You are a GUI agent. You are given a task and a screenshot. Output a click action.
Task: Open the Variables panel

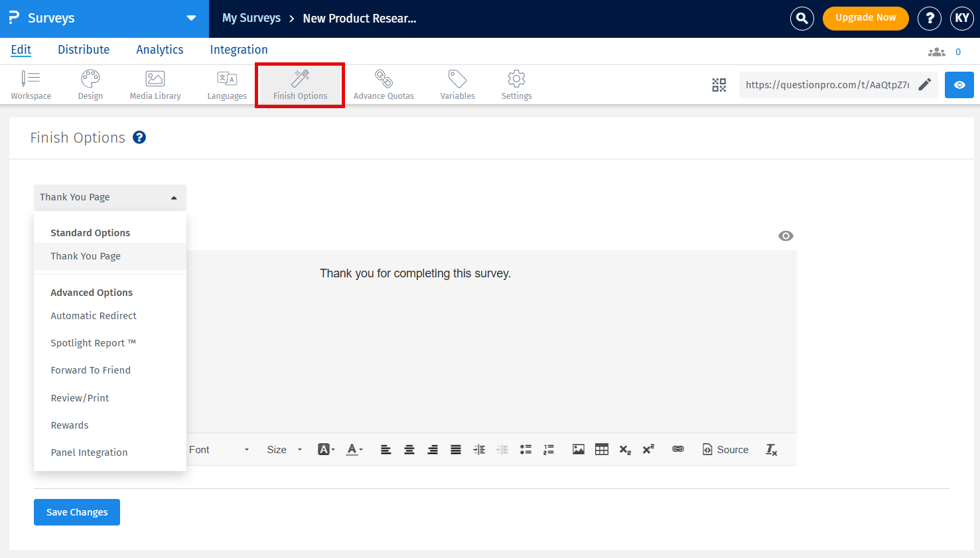pyautogui.click(x=457, y=84)
